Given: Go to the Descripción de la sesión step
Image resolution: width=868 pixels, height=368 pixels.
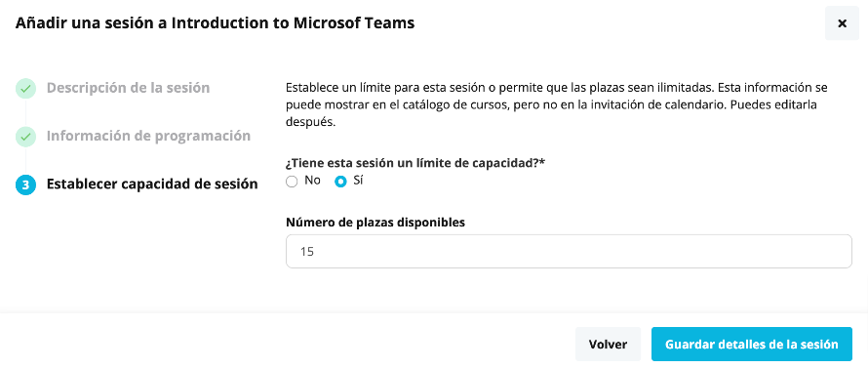Looking at the screenshot, I should [x=128, y=88].
